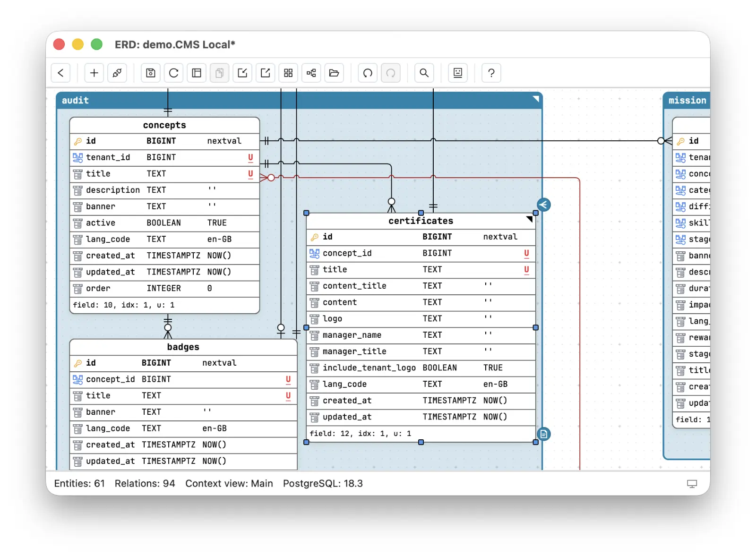This screenshot has height=556, width=756.
Task: Select manager_name field in certificates
Action: (x=421, y=335)
